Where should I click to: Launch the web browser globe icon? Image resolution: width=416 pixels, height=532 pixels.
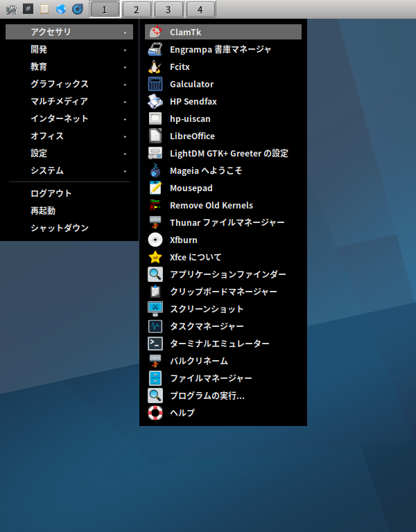click(x=61, y=9)
